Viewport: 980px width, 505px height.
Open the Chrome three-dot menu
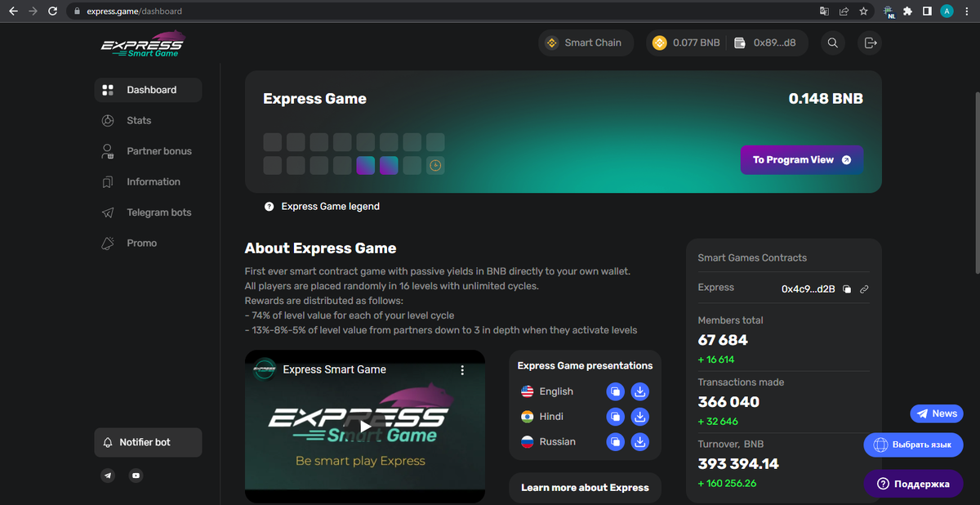coord(967,11)
